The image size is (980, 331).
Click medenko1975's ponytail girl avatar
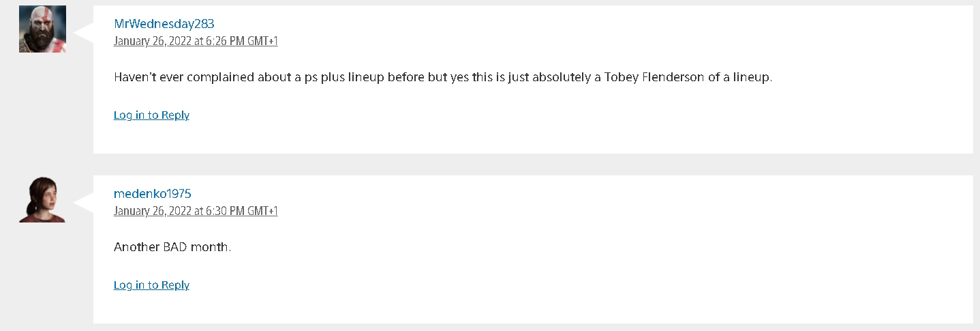[42, 199]
